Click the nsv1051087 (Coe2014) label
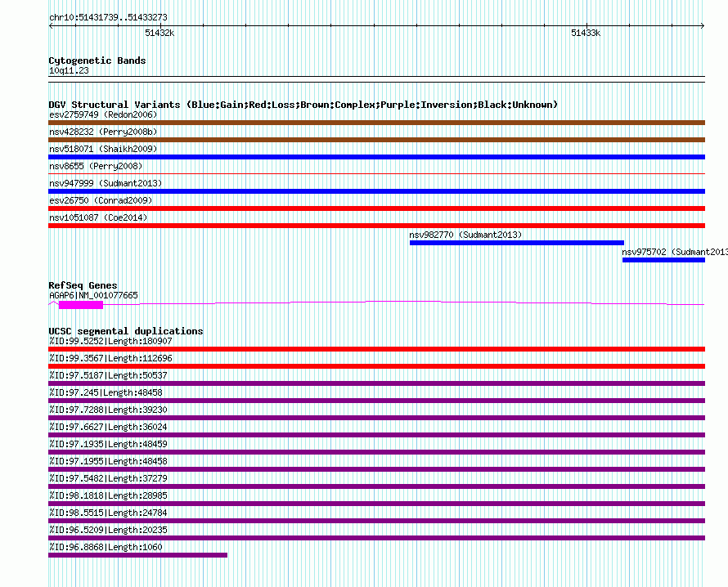Screen dimensions: 728x587 [98, 217]
